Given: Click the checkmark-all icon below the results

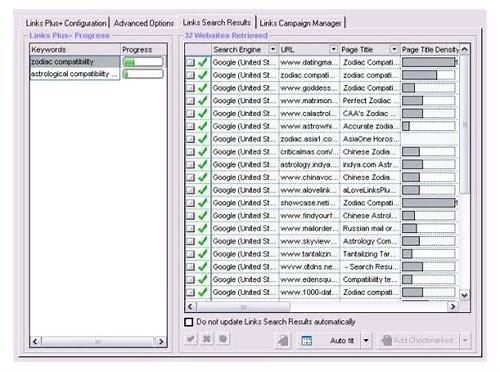Looking at the screenshot, I should (x=190, y=339).
